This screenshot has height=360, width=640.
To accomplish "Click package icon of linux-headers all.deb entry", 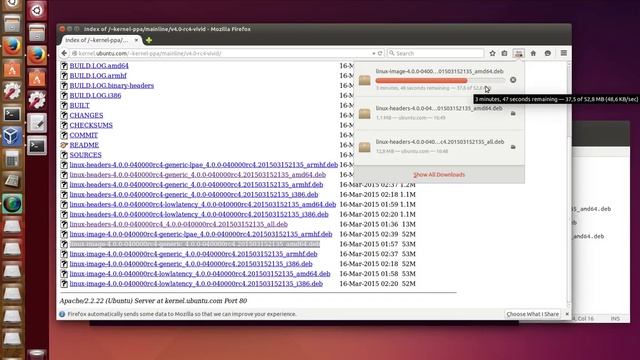I will 364,147.
